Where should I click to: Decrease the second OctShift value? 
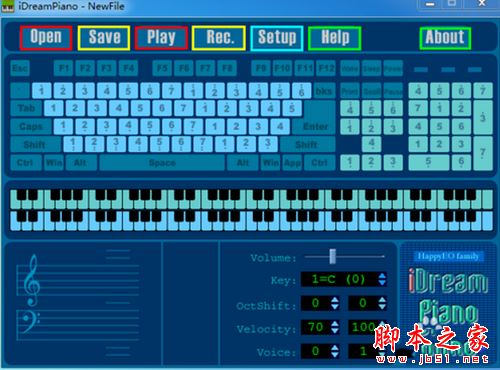pos(382,306)
